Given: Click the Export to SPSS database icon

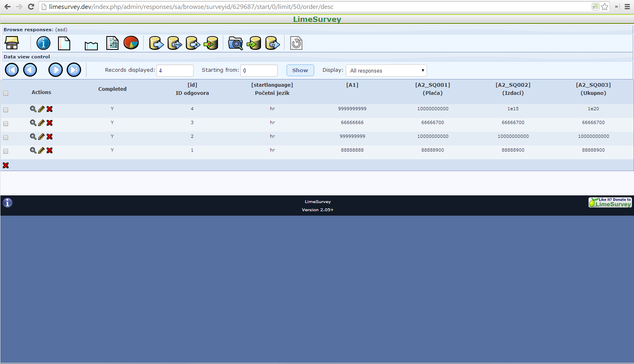Looking at the screenshot, I should pos(175,43).
